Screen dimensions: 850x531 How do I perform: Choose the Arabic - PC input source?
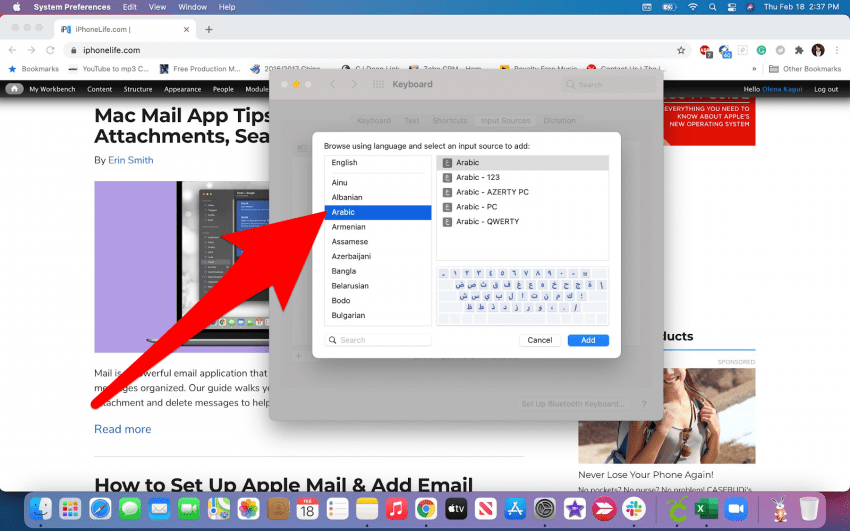(523, 206)
